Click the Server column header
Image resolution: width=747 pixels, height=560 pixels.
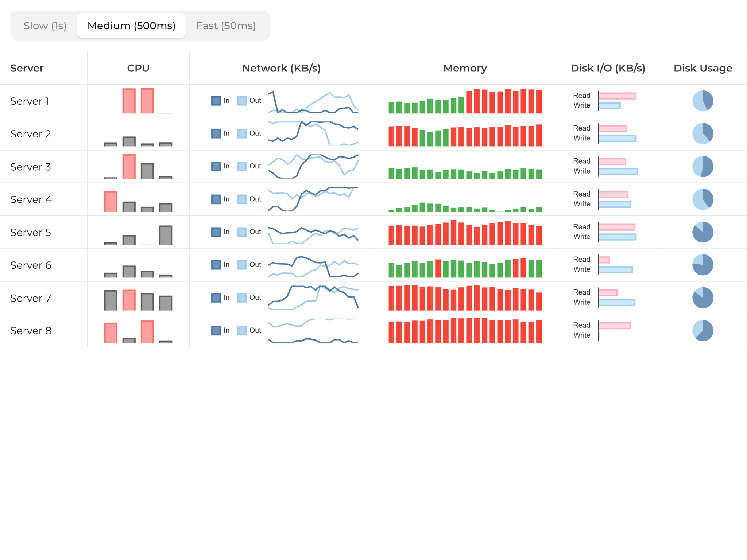coord(27,68)
